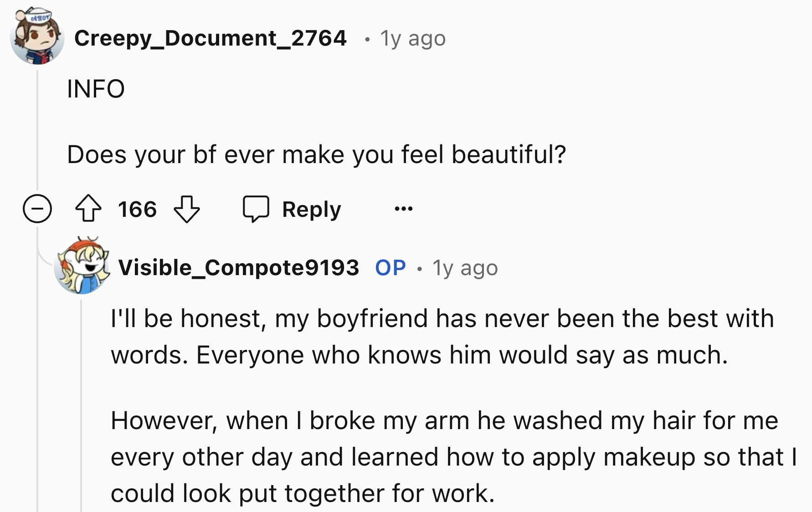This screenshot has height=512, width=812.
Task: Click the blue OP badge
Action: tap(391, 268)
